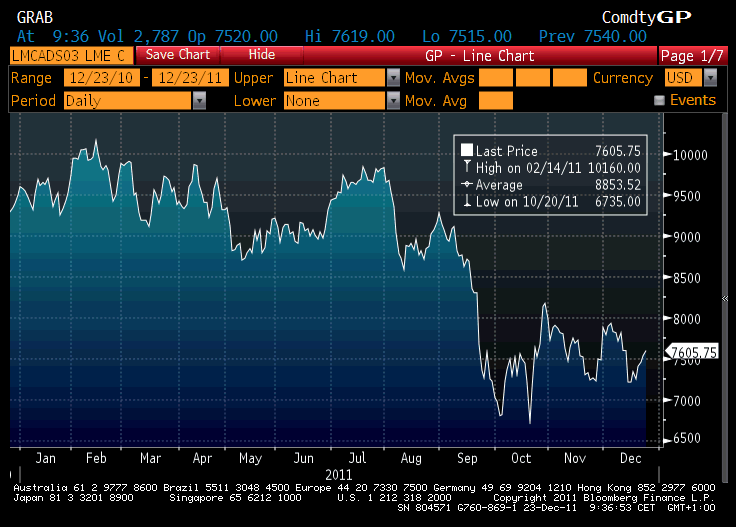This screenshot has height=527, width=736.
Task: Expand the Lower chart None dropdown
Action: click(x=393, y=101)
